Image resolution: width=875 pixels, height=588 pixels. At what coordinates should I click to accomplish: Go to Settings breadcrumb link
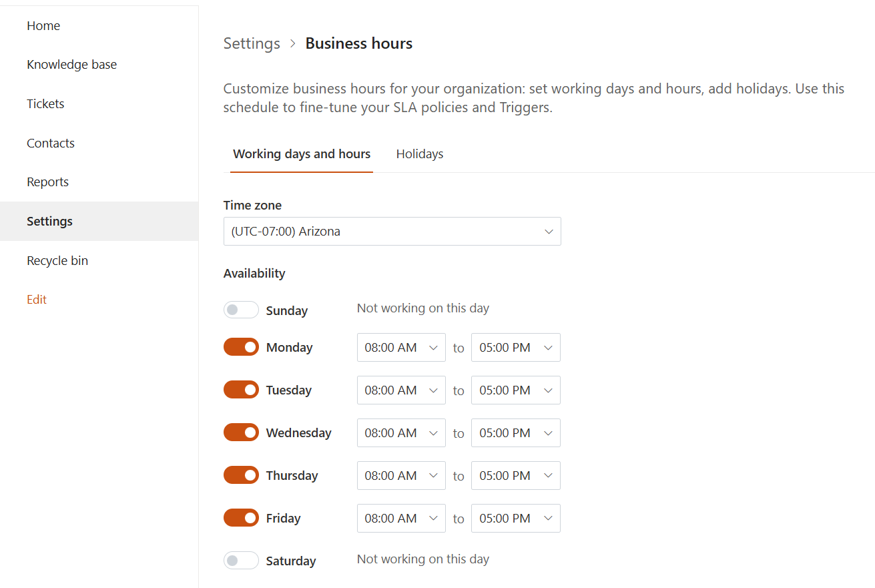252,44
